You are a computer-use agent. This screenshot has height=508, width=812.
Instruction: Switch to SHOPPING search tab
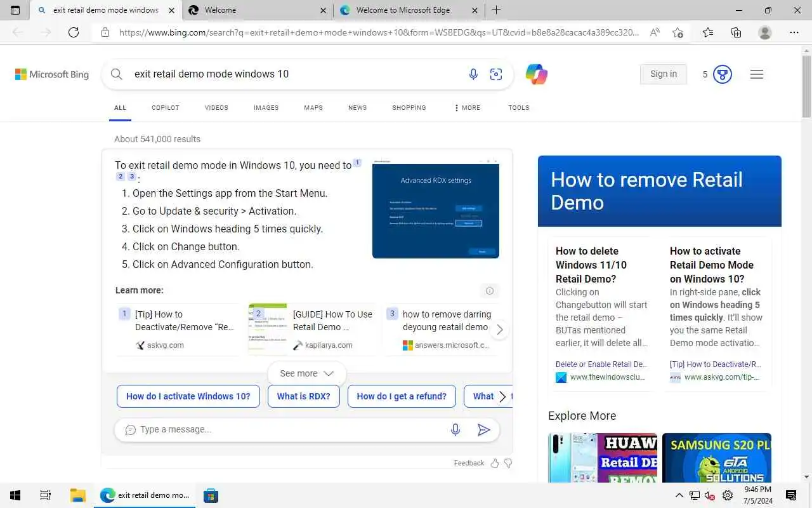(409, 108)
